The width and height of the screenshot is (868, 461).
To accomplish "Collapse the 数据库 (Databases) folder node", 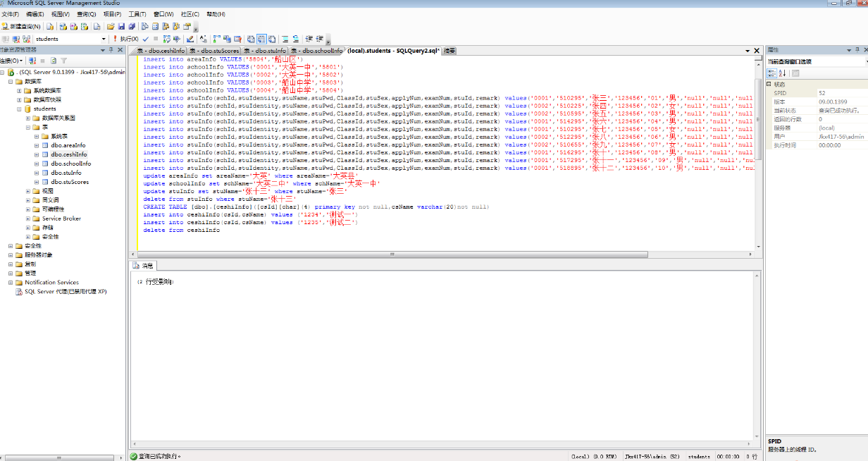I will (x=11, y=81).
